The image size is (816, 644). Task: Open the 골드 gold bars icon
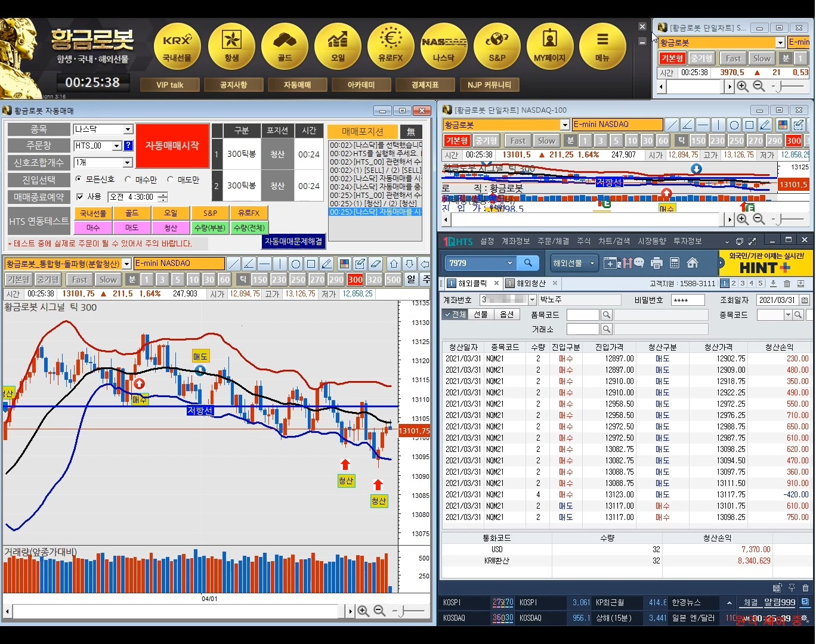click(x=285, y=48)
